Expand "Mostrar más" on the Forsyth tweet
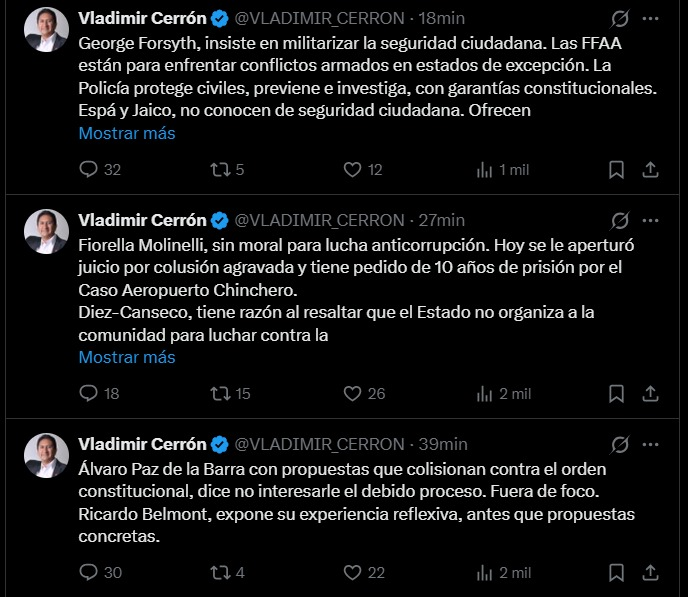Image resolution: width=688 pixels, height=597 pixels. click(x=127, y=133)
